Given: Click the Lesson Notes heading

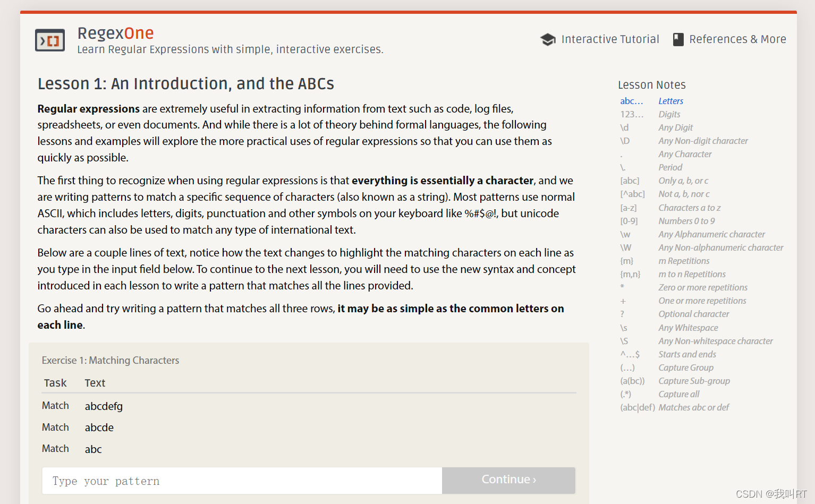Looking at the screenshot, I should point(652,85).
